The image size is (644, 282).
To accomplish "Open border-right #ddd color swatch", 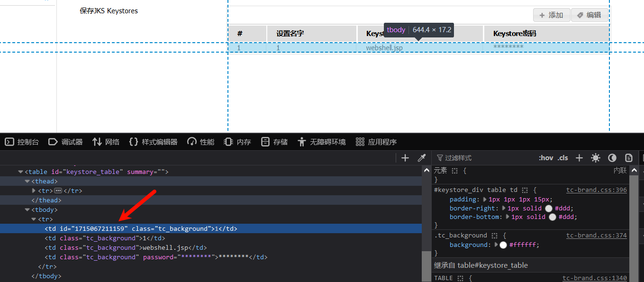I will coord(549,209).
